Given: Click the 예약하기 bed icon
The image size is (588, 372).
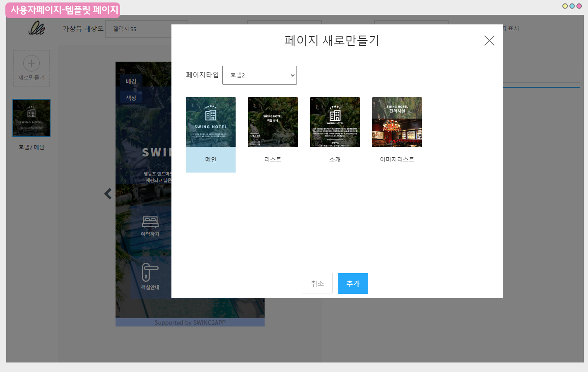Looking at the screenshot, I should 150,222.
